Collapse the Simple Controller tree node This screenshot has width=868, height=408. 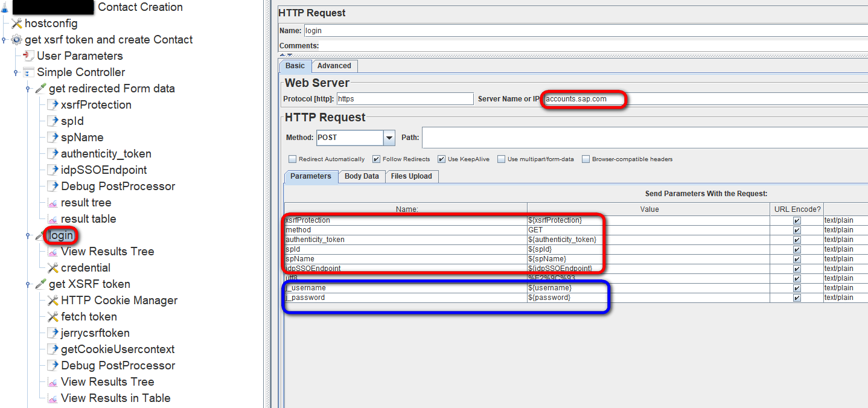[16, 73]
